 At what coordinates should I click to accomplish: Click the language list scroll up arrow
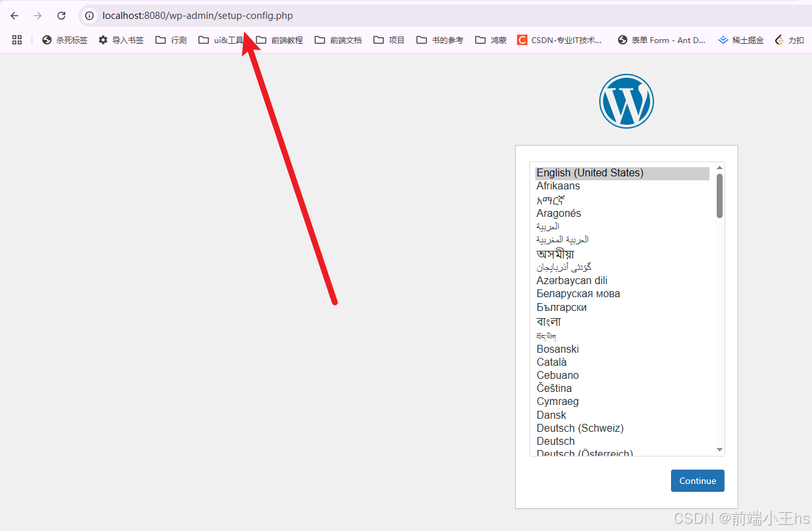tap(719, 168)
